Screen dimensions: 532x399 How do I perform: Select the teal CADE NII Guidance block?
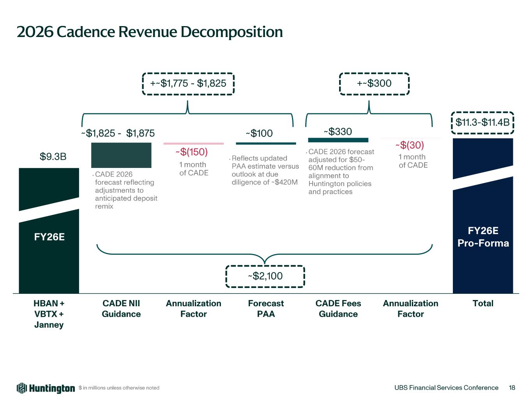(x=121, y=155)
